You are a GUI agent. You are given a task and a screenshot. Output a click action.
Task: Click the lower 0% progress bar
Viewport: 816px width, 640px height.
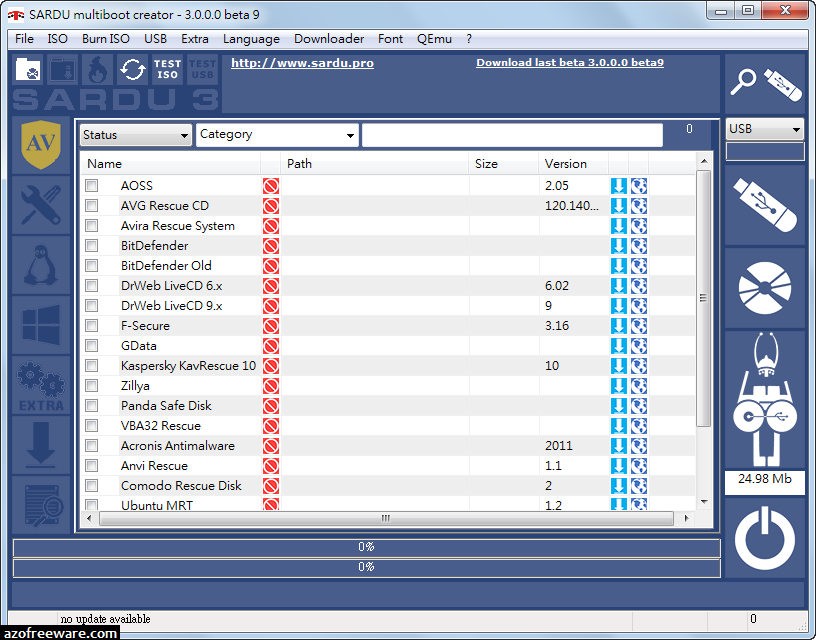(366, 567)
